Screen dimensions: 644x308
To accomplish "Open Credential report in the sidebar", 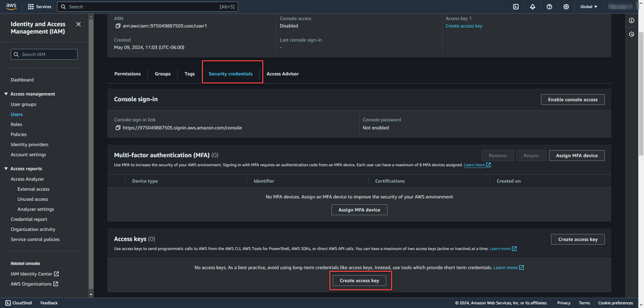I will pyautogui.click(x=29, y=219).
